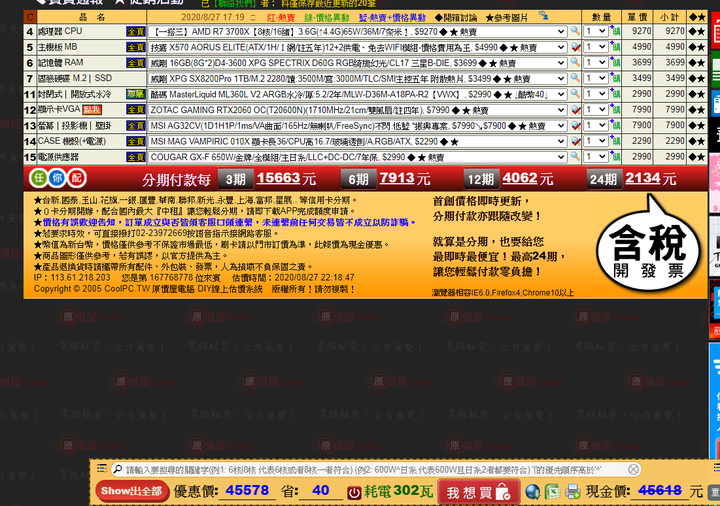Open cooler dropdown showing MasterLiquid ML360L
Viewport: 720px width, 506px height.
point(357,94)
